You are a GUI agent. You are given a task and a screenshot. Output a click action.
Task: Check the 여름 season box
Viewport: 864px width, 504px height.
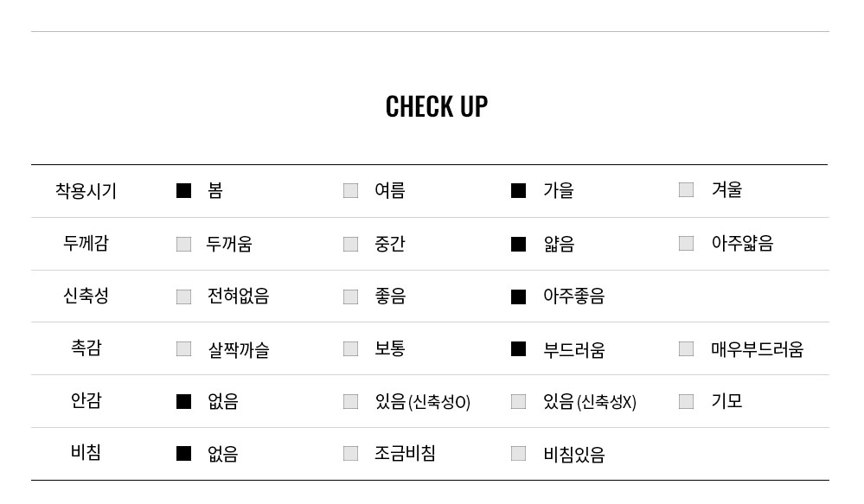point(350,190)
